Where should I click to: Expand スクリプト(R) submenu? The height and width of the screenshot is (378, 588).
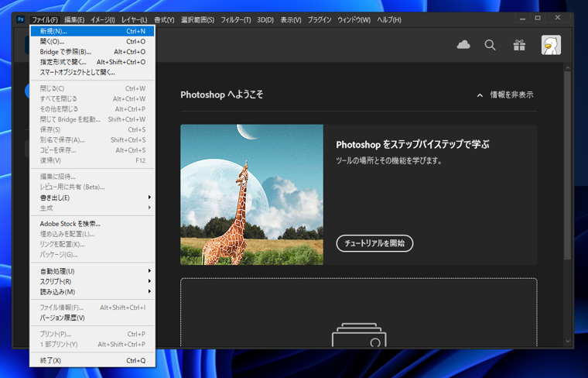tap(92, 281)
